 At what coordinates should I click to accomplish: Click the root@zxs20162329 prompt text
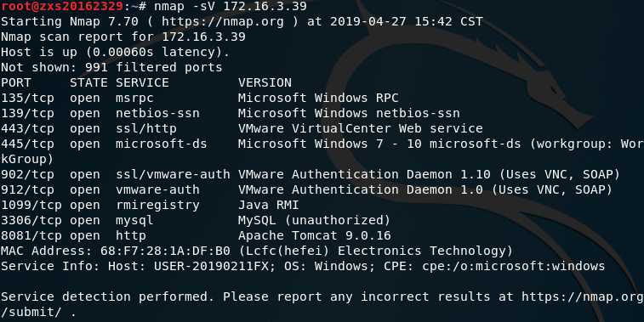tap(62, 6)
